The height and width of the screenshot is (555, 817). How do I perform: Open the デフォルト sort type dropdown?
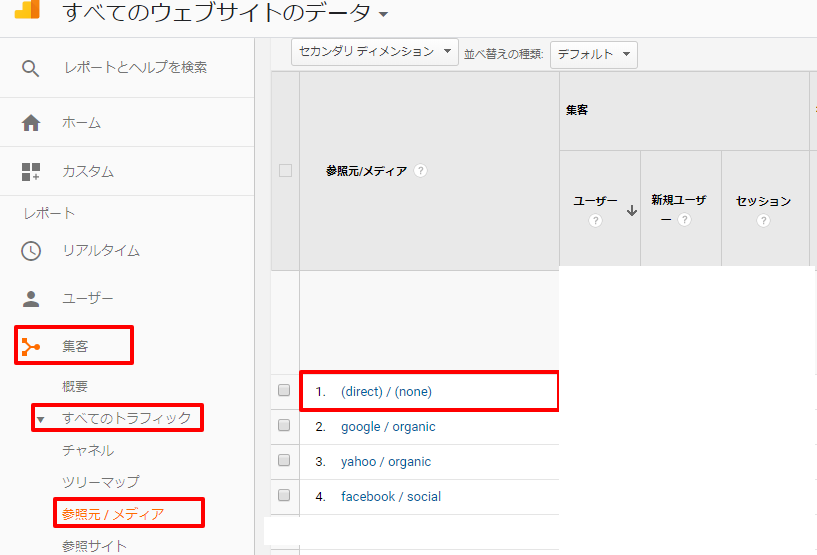[594, 54]
